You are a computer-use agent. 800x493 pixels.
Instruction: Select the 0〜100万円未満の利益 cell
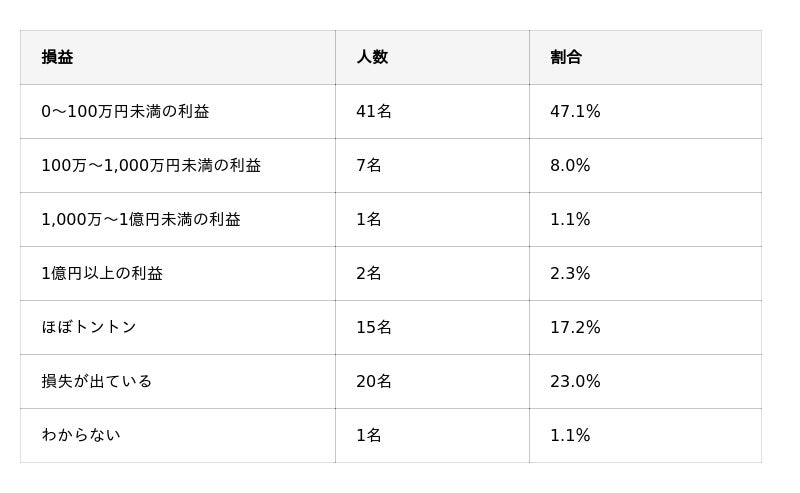point(125,112)
